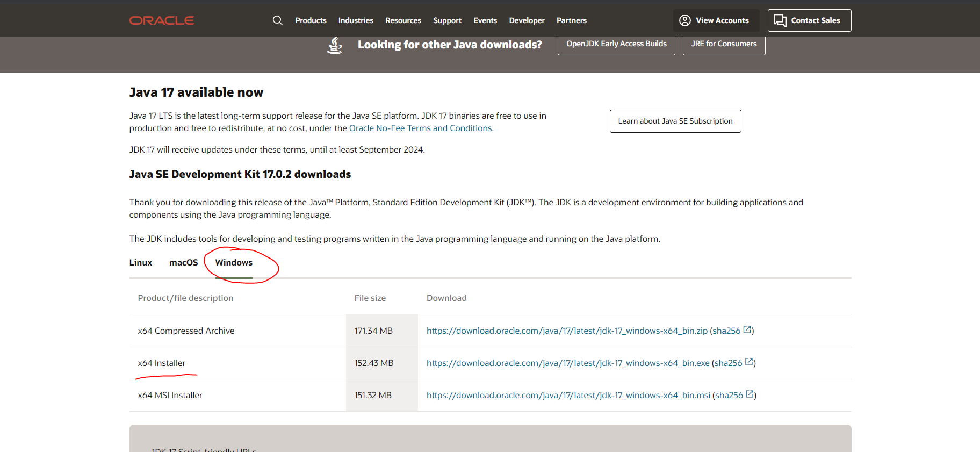Click 'Looking for other Java downloads?' text

[450, 45]
